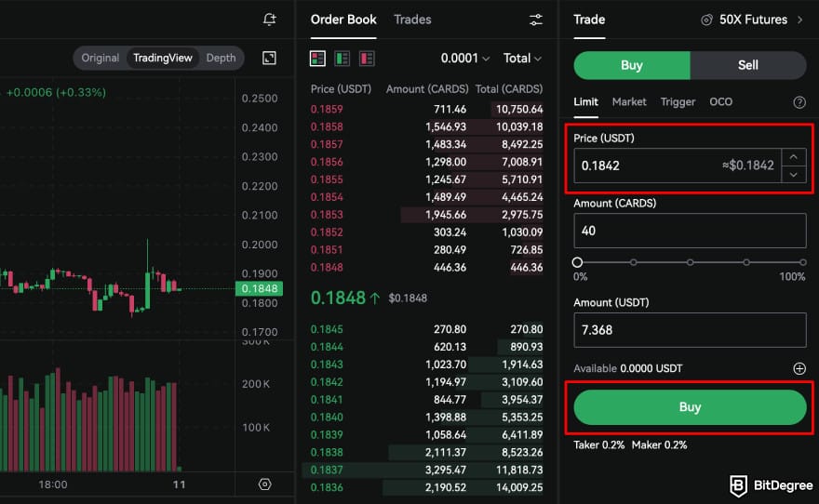This screenshot has width=819, height=504.
Task: Select the 0.1854 ask price
Action: click(327, 197)
